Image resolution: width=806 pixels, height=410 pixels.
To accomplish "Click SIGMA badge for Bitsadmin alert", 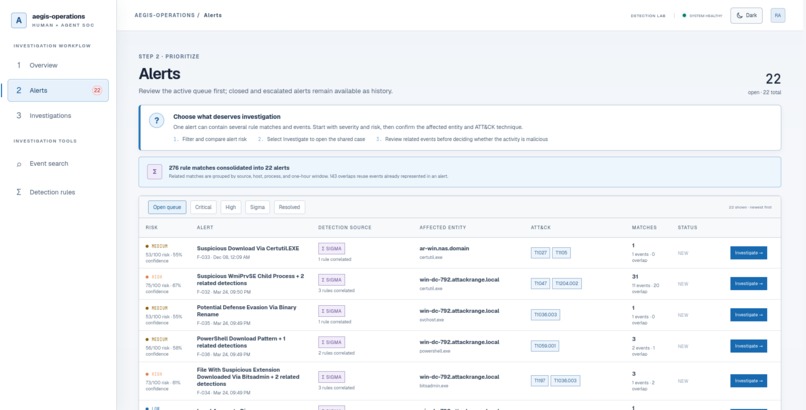I will click(332, 377).
